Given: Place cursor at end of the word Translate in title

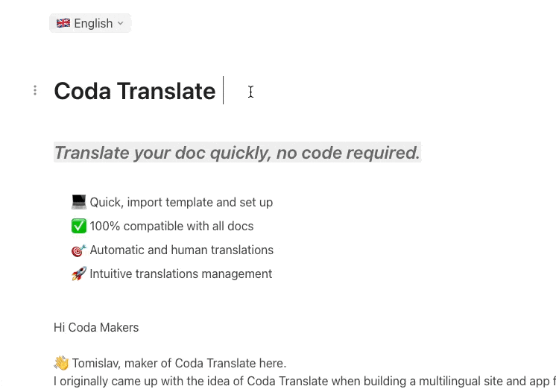Looking at the screenshot, I should point(216,91).
